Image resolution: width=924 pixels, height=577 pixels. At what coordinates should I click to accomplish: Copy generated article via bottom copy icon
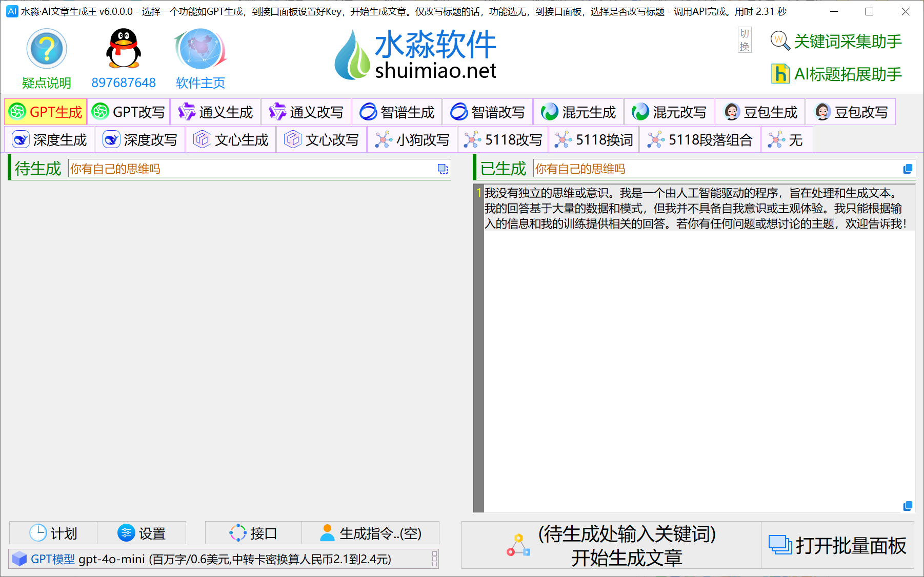coord(908,506)
